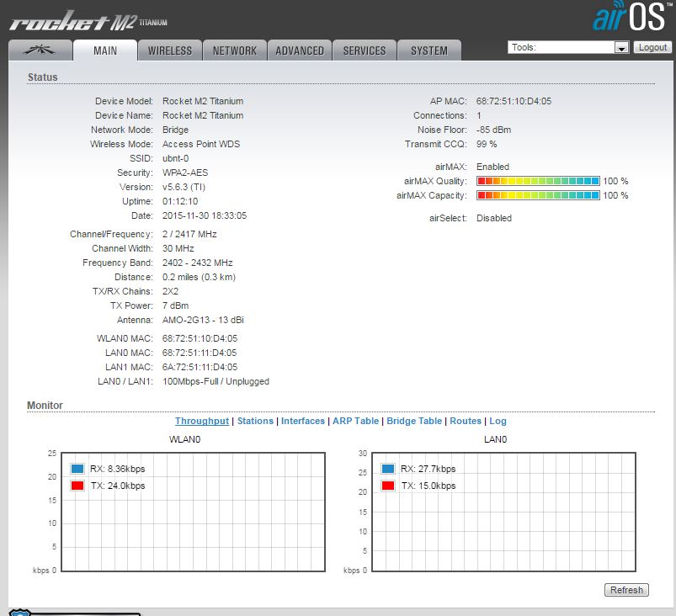The height and width of the screenshot is (616, 676).
Task: Go to the ADVANCED tab
Action: click(300, 50)
